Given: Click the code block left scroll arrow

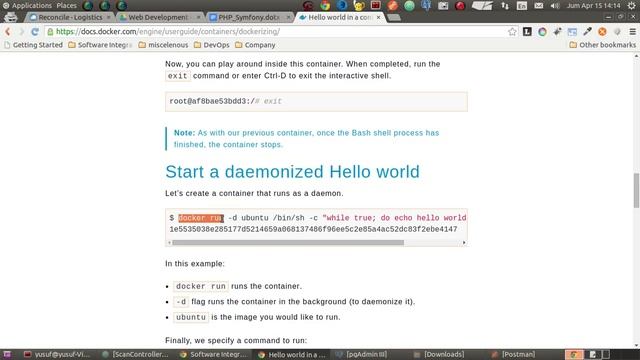Looking at the screenshot, I should pyautogui.click(x=169, y=242).
